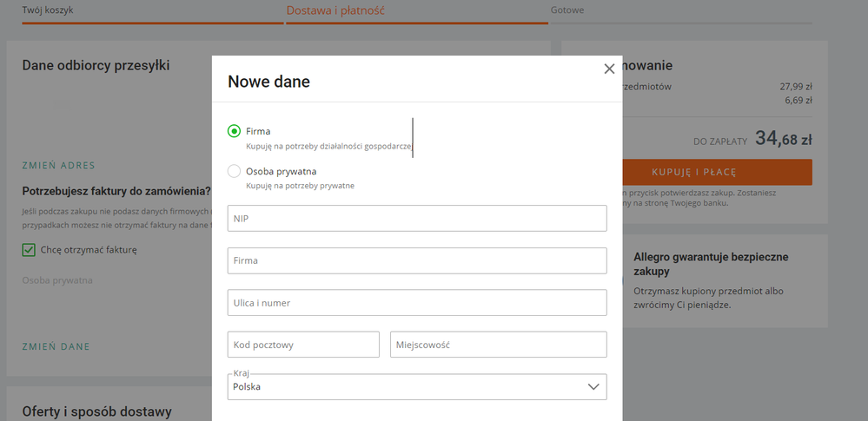Viewport: 868px width, 421px height.
Task: Click the ZMIEŃ ADRES link
Action: [58, 166]
